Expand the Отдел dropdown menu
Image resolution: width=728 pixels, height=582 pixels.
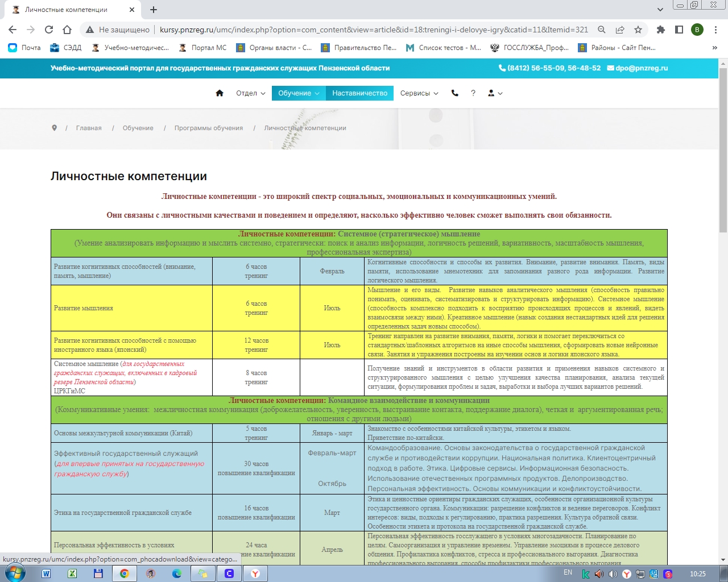(251, 93)
